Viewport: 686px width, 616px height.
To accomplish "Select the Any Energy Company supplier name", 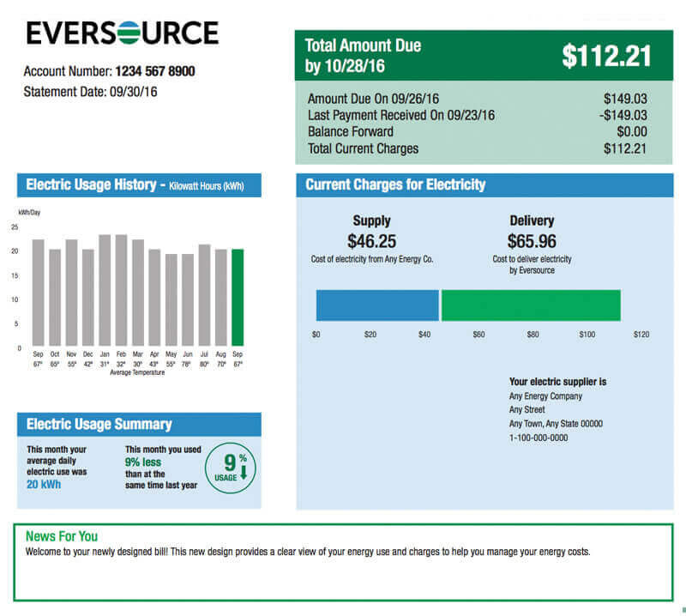I will pyautogui.click(x=546, y=396).
